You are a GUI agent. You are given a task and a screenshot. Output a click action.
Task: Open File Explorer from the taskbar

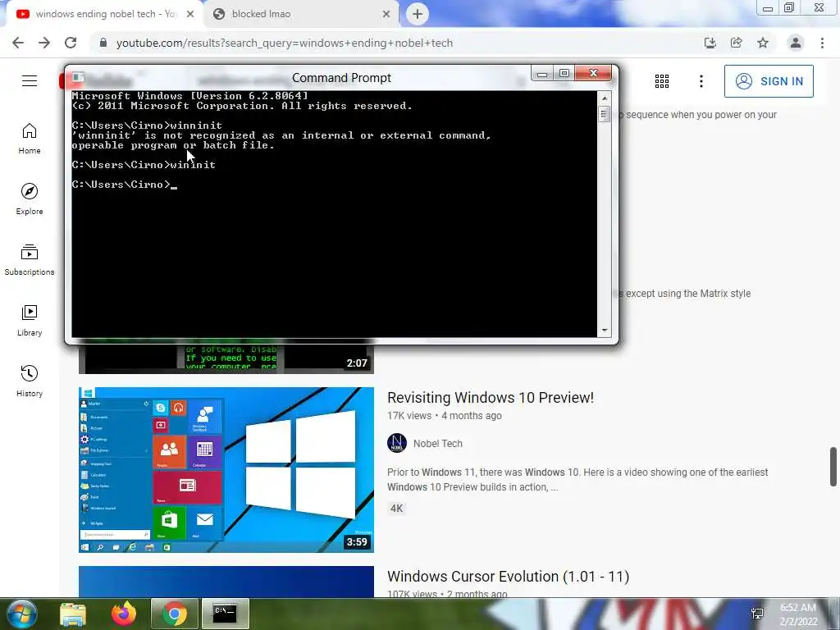[73, 614]
